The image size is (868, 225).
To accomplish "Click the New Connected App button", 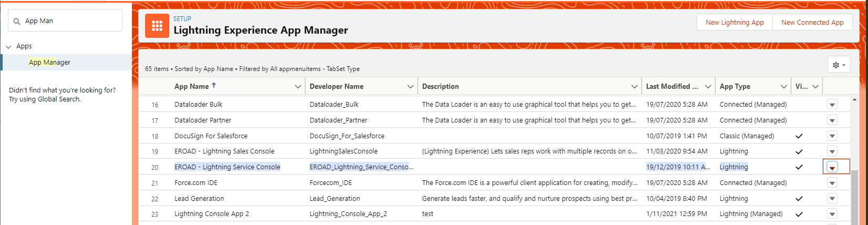I will 812,22.
